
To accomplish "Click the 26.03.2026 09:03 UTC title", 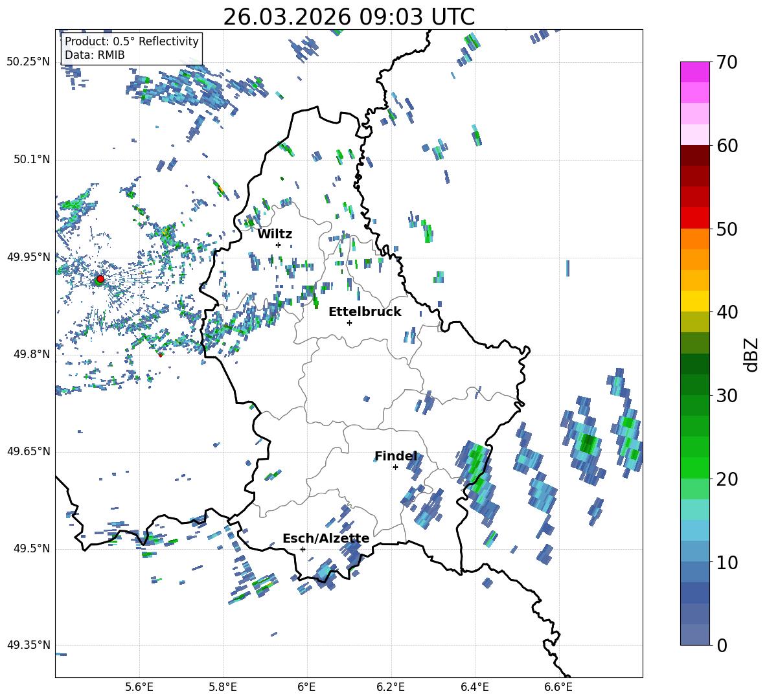I will point(349,17).
